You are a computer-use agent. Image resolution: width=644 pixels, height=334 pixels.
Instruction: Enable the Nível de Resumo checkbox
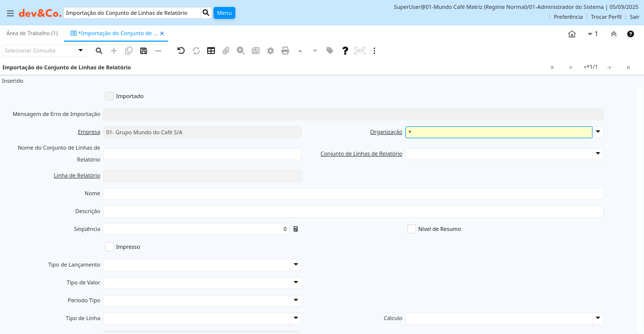tap(412, 229)
